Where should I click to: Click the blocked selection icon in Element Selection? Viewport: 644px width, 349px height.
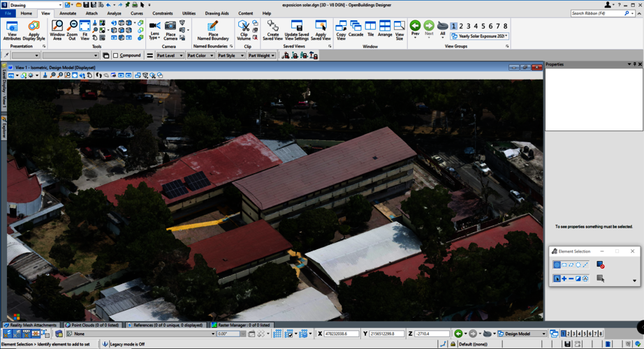[x=600, y=265]
